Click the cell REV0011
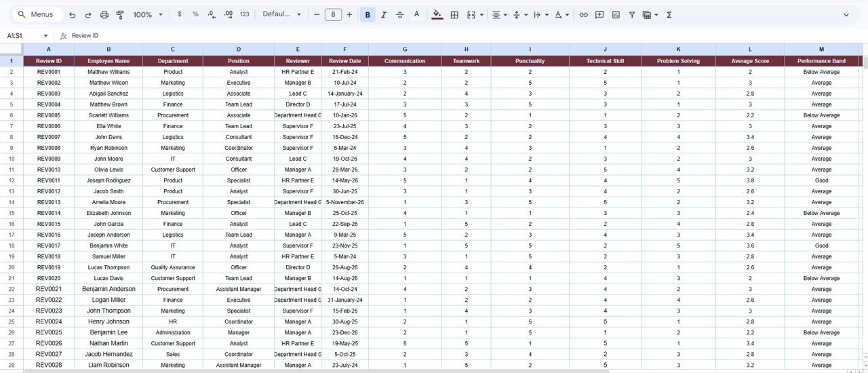Screen dimensions: 868x373 48,180
